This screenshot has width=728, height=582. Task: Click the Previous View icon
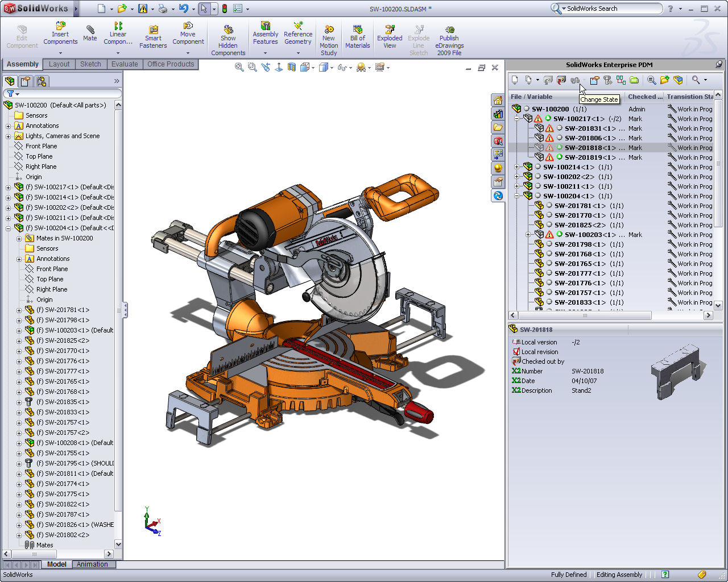click(266, 68)
